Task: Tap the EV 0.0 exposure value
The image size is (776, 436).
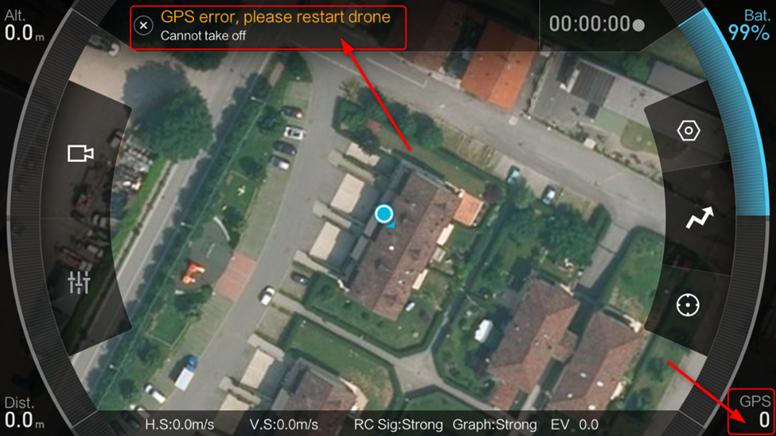Action: click(x=575, y=425)
